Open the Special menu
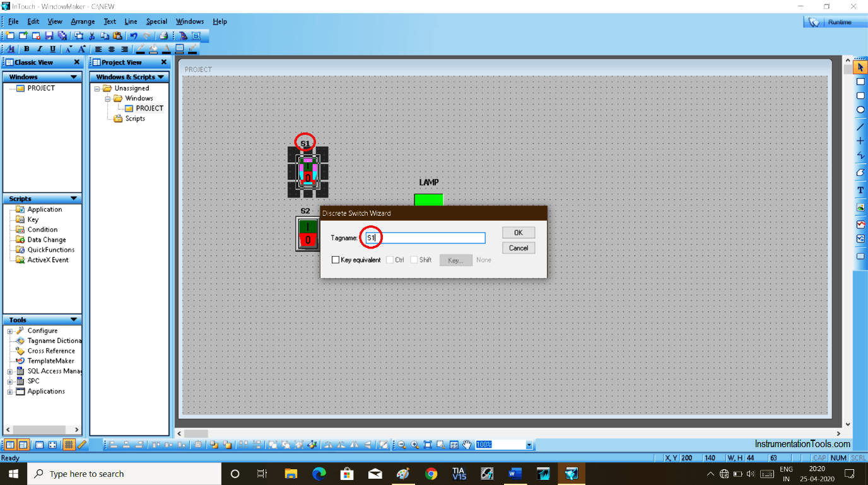The width and height of the screenshot is (868, 485). (x=156, y=21)
